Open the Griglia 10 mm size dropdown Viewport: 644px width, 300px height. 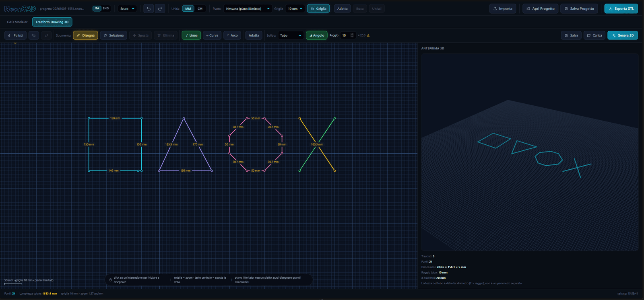click(295, 8)
